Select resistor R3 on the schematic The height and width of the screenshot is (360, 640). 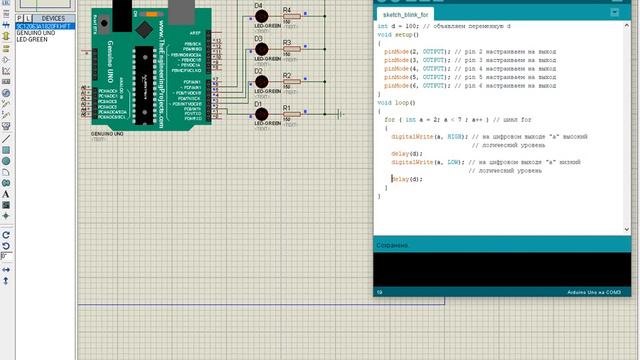[292, 49]
